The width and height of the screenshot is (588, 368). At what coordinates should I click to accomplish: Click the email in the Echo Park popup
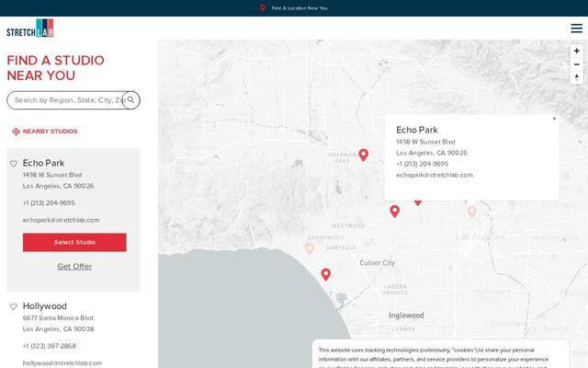tap(435, 175)
